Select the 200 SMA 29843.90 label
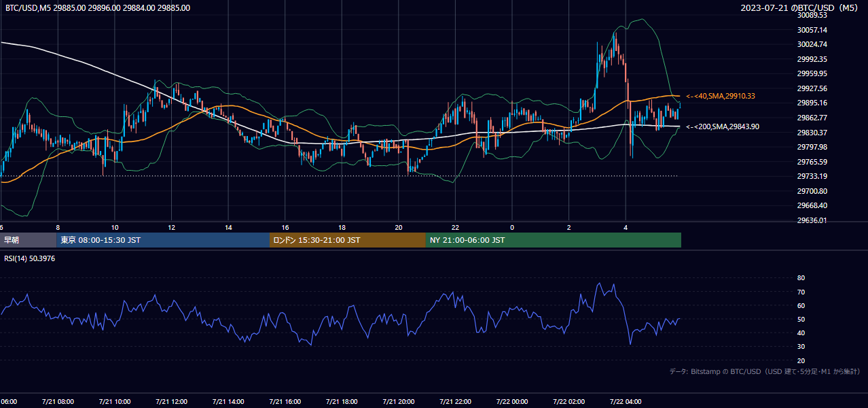 pos(723,126)
